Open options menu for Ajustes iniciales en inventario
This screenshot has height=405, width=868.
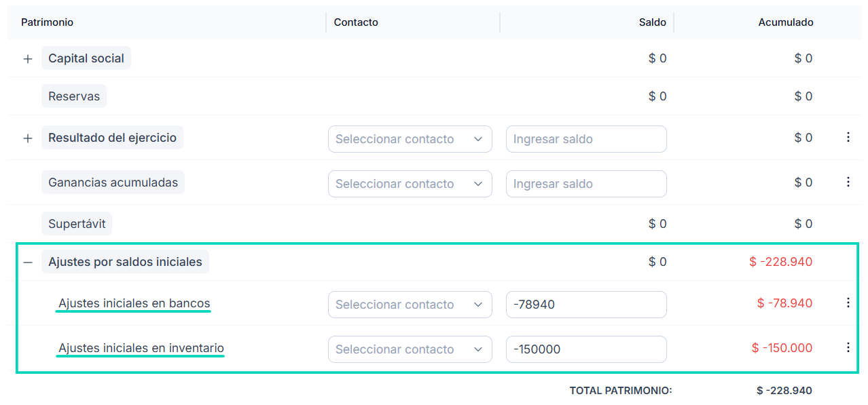point(848,347)
